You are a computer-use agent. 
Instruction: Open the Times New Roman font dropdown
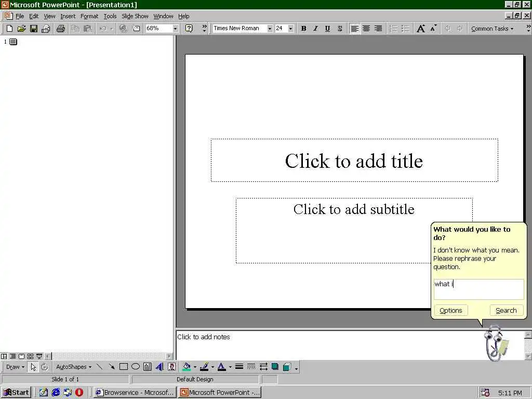[x=270, y=29]
